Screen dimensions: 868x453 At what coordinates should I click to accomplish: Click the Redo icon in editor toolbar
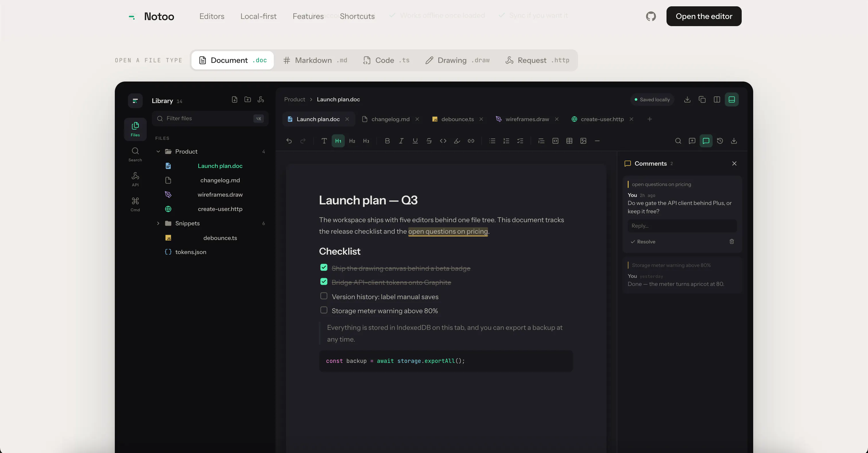[x=303, y=141]
